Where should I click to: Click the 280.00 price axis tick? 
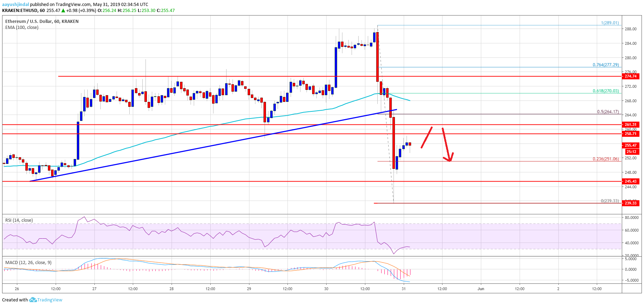coord(631,58)
